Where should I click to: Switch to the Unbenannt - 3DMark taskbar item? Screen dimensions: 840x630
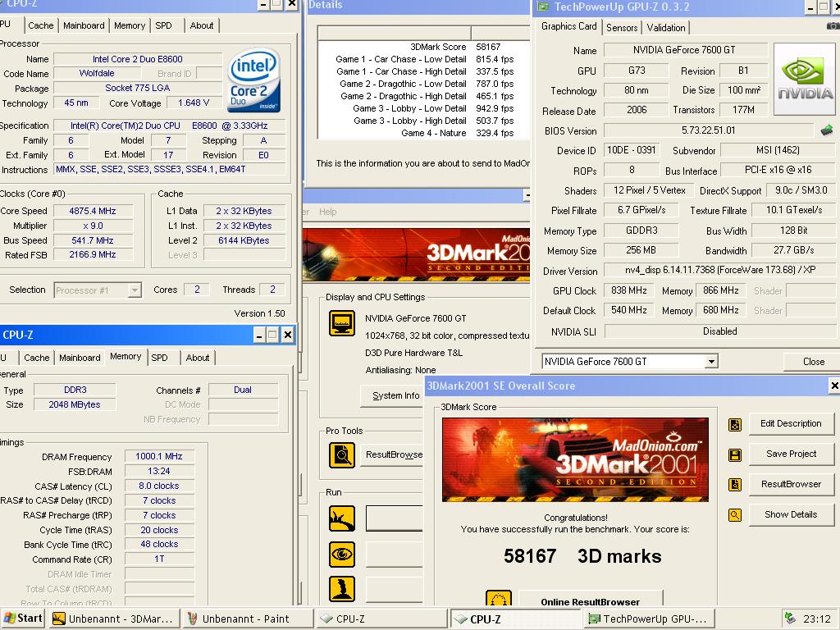pyautogui.click(x=112, y=619)
